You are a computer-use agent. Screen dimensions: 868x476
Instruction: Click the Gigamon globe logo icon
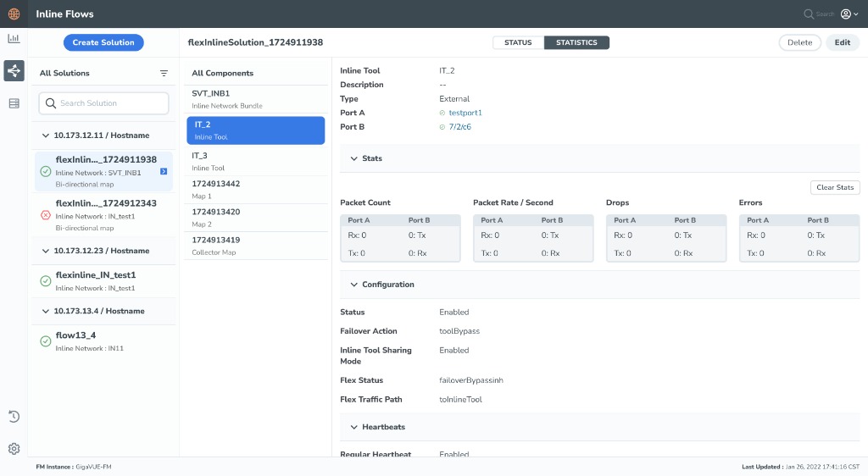coord(14,14)
